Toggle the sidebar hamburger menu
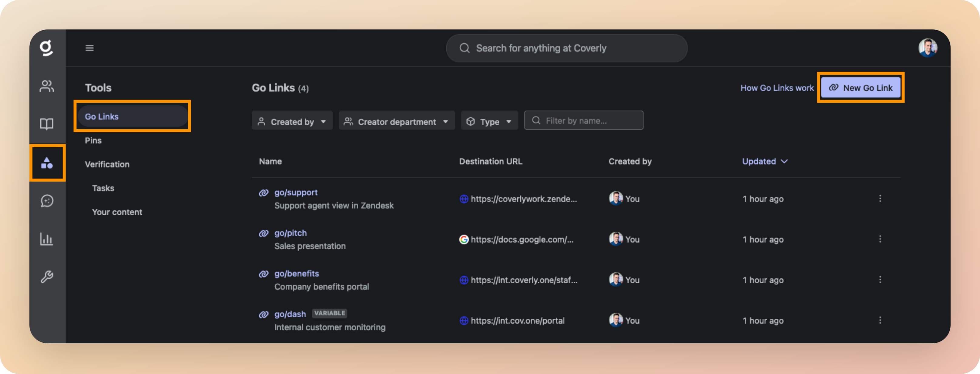The height and width of the screenshot is (374, 980). tap(90, 48)
